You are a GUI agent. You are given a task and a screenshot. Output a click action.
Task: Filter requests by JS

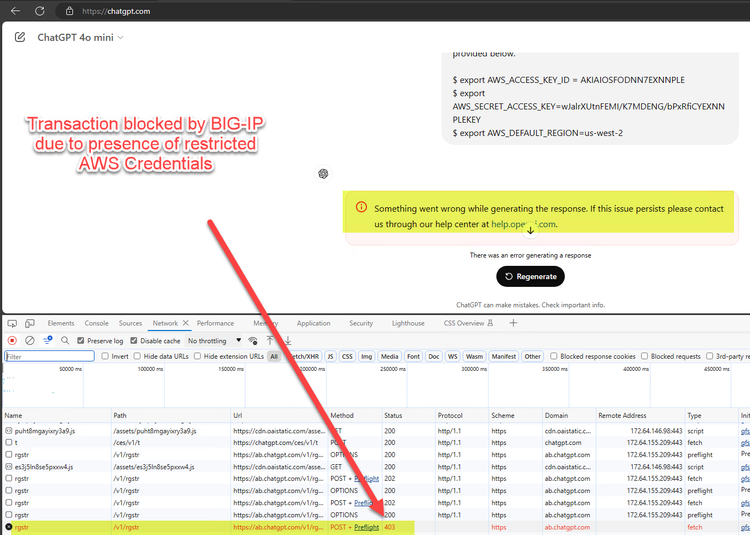pos(331,356)
